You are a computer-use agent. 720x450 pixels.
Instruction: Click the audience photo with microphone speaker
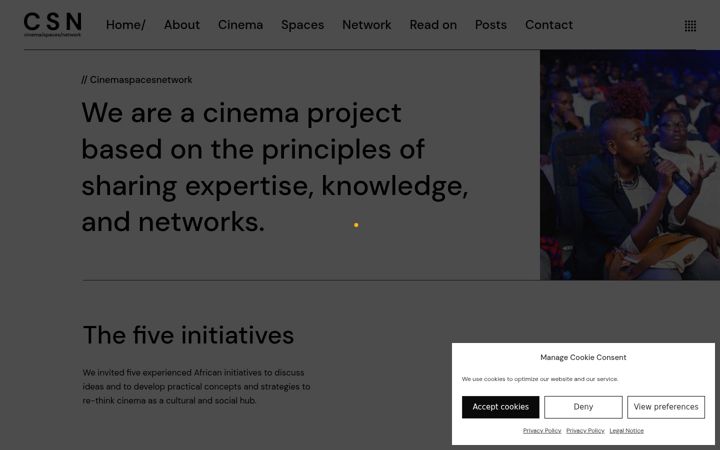coord(630,165)
